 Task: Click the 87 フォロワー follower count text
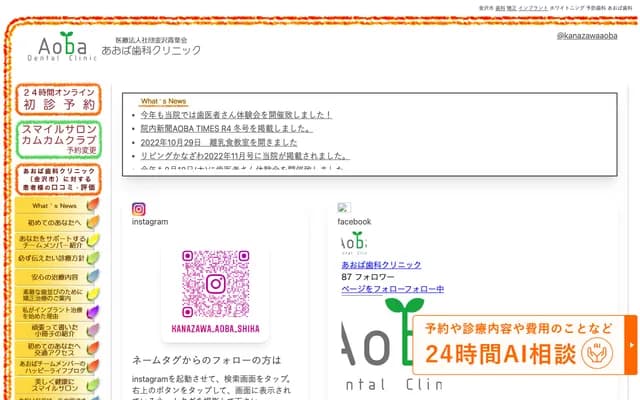pos(368,277)
